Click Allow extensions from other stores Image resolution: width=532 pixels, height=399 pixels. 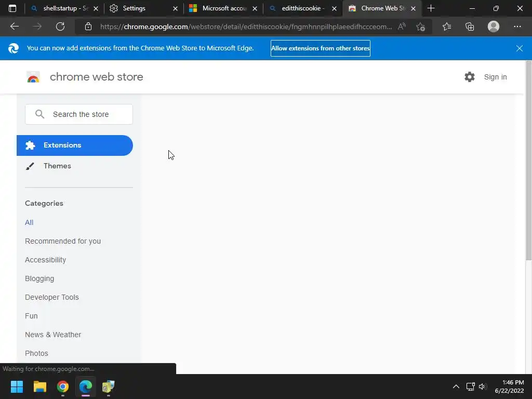pos(320,48)
